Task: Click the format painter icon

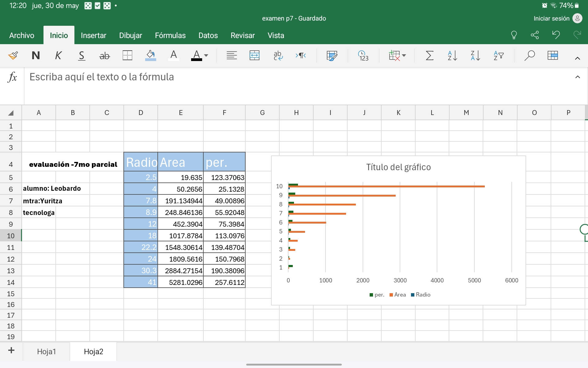Action: click(x=13, y=56)
